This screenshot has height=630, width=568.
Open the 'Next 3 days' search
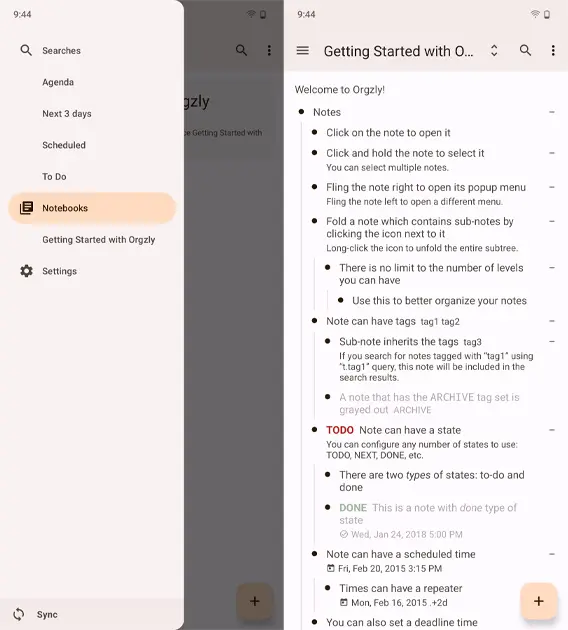[67, 114]
